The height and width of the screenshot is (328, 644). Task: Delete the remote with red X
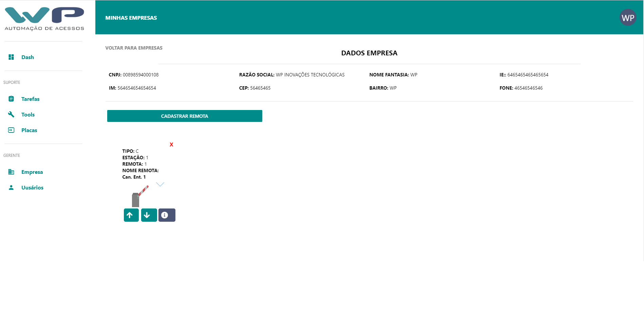click(171, 145)
